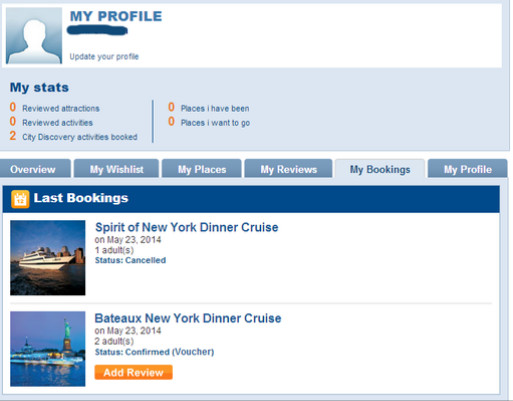Open the Spirit of New York Dinner Cruise link
The image size is (513, 401).
[x=187, y=227]
